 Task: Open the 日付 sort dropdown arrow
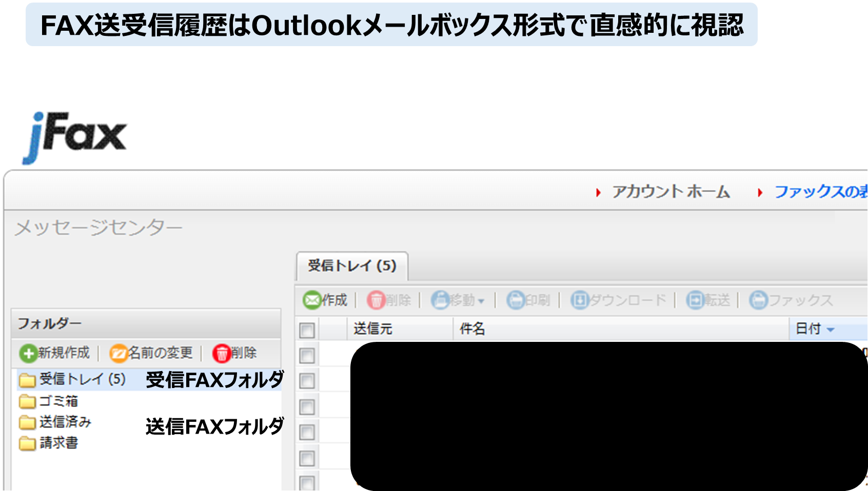click(831, 330)
